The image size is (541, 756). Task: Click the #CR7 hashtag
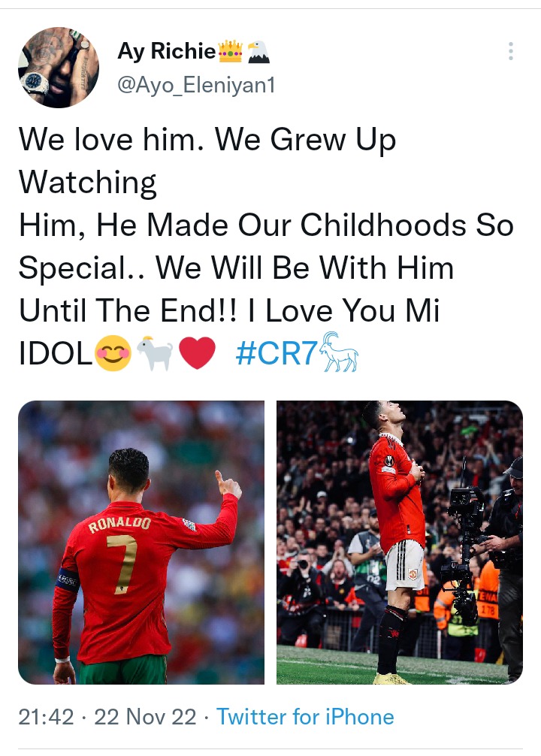(x=277, y=353)
